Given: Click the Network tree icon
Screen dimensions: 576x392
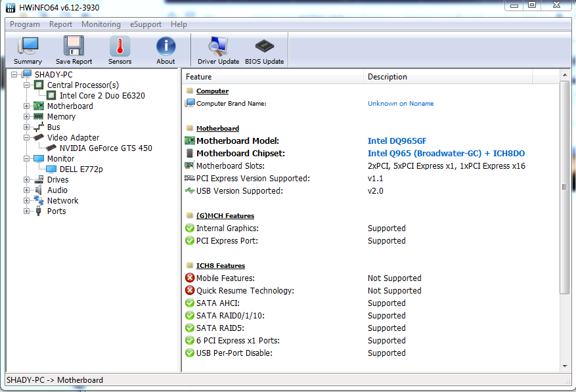Looking at the screenshot, I should [39, 200].
